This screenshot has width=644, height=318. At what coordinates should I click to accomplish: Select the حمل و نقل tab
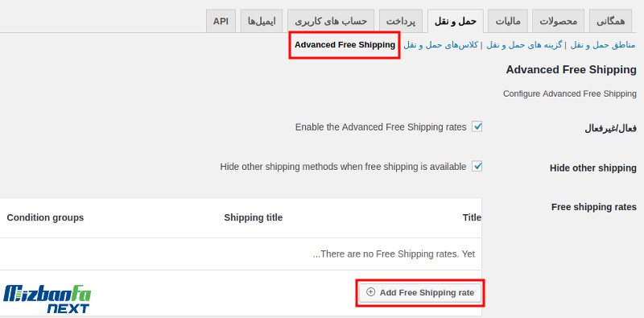[456, 22]
